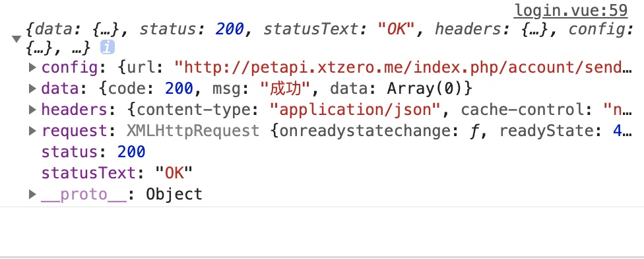Expand the __proto__ Object triangle
The height and width of the screenshot is (259, 644).
(33, 194)
